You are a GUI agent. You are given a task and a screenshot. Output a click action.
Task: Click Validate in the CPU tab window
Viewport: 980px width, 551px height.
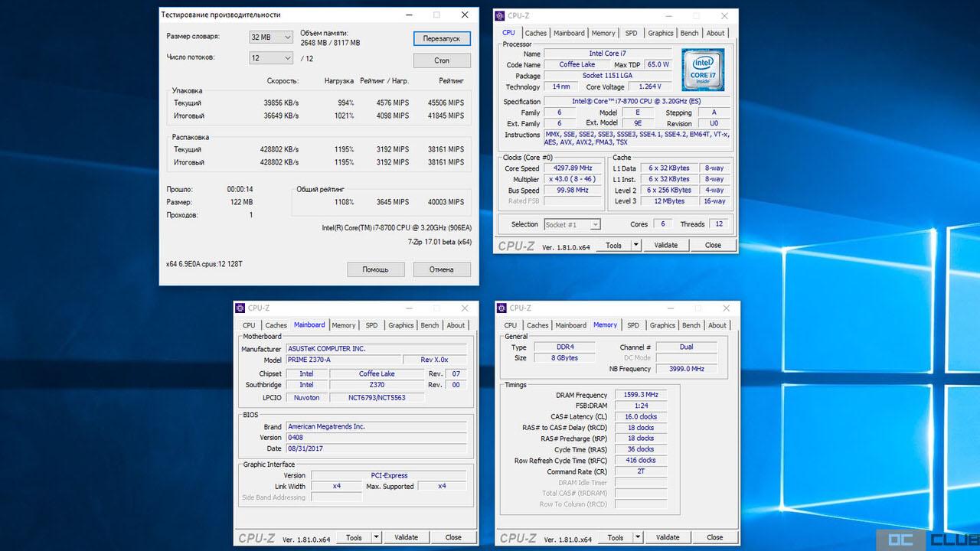tap(666, 245)
